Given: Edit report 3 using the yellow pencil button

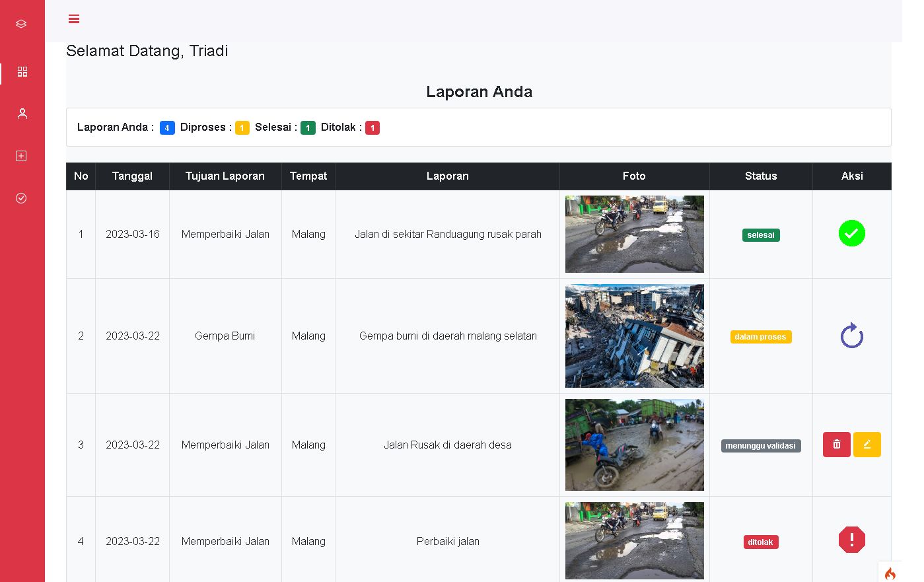Looking at the screenshot, I should click(x=867, y=445).
